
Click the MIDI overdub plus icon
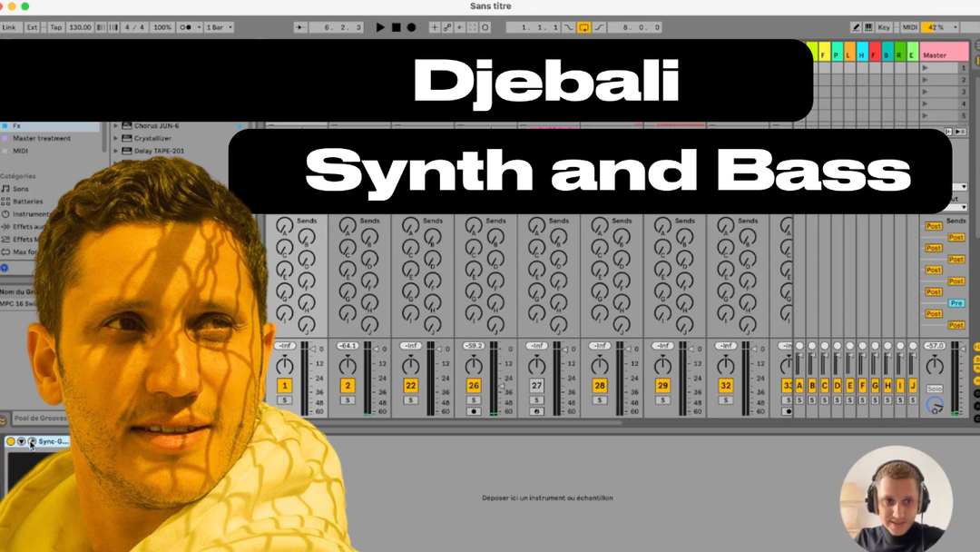click(434, 27)
